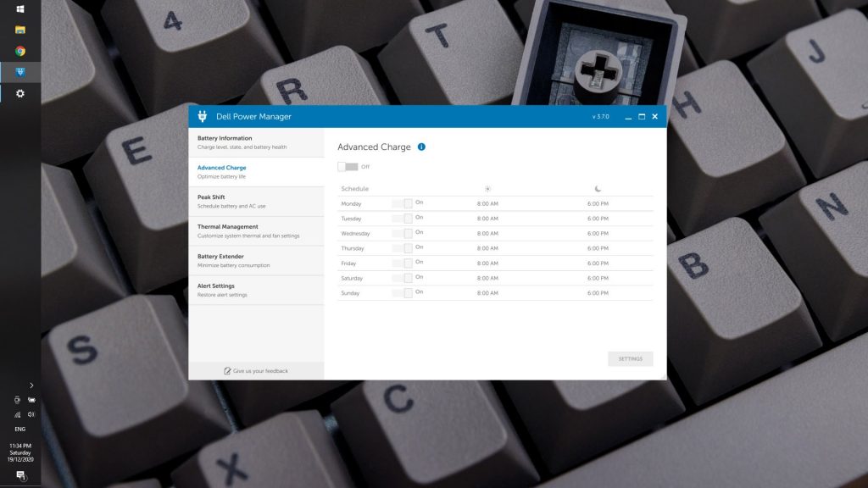Open the ENG input language indicator
The image size is (868, 488).
pos(20,430)
